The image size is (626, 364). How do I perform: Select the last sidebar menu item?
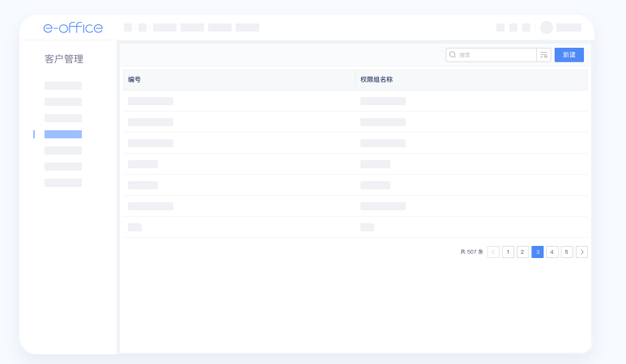(63, 183)
